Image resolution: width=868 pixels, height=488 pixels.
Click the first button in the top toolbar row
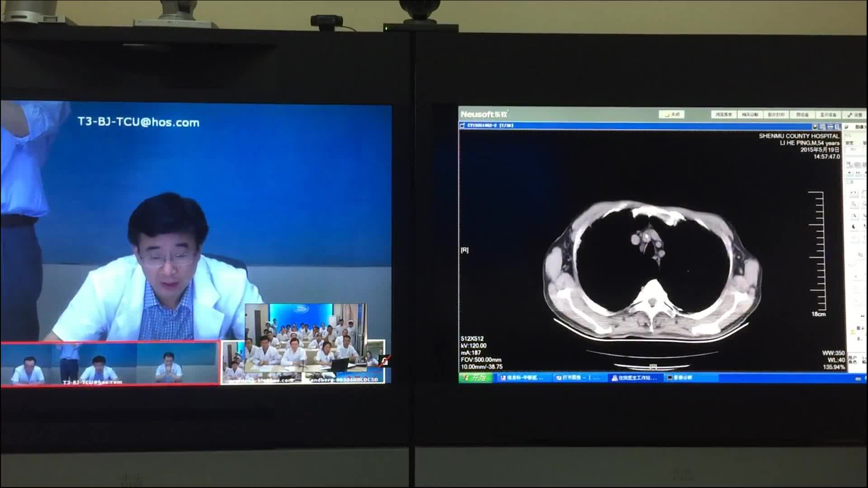click(724, 115)
